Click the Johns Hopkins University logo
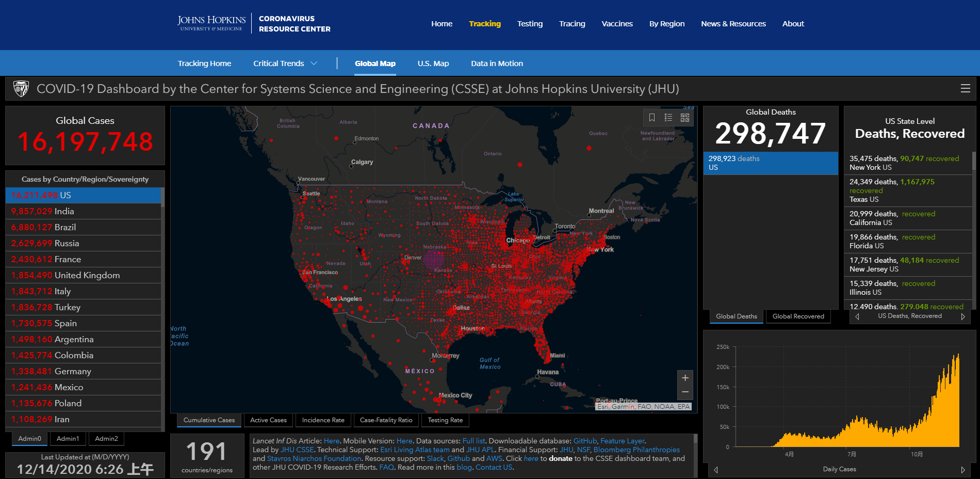 pyautogui.click(x=211, y=23)
